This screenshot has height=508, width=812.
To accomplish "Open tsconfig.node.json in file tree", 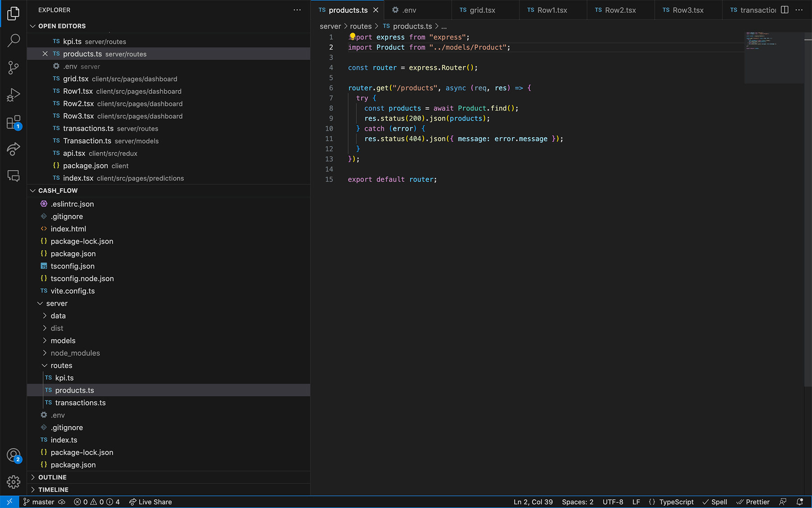I will pos(169,279).
